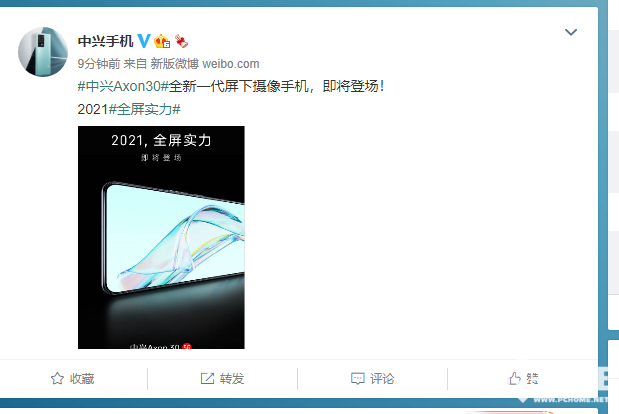Click the red medal badge icon
Image resolution: width=619 pixels, height=414 pixels.
(x=181, y=41)
